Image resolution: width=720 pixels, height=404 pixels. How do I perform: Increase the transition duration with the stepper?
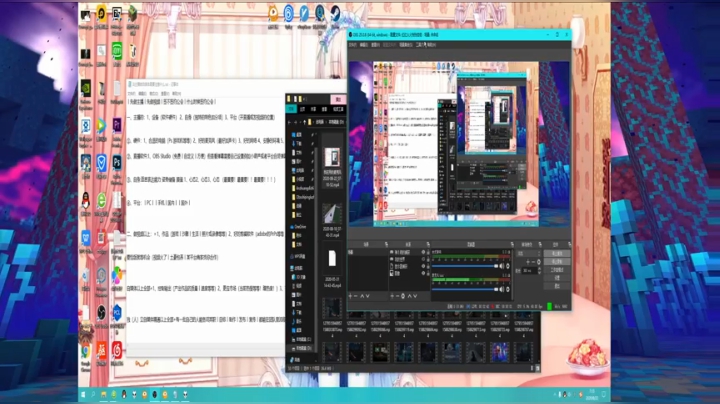pyautogui.click(x=540, y=269)
